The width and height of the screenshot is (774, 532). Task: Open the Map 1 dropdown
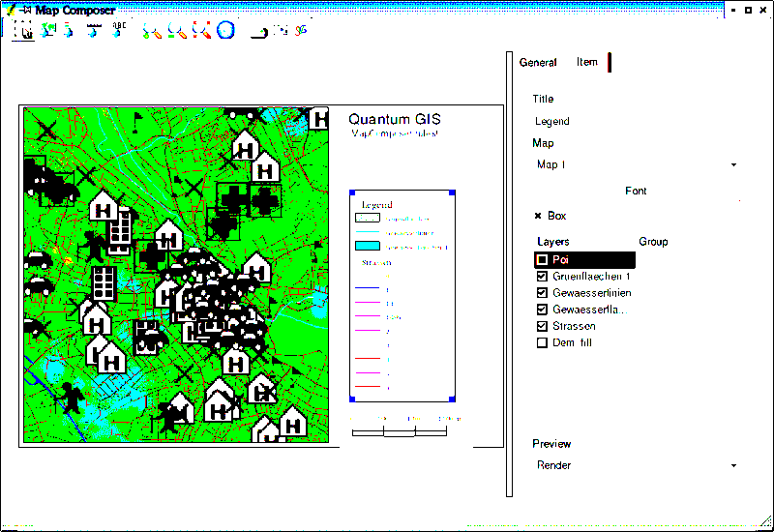(x=635, y=164)
